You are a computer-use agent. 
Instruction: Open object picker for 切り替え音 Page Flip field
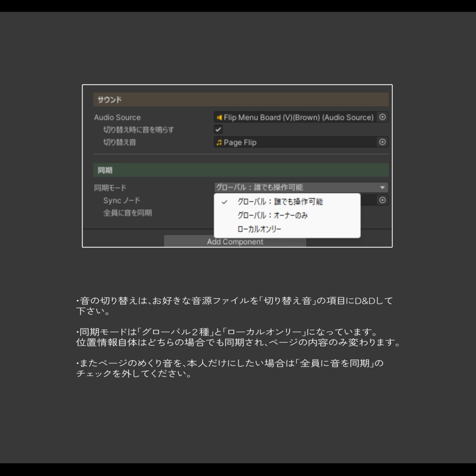382,142
